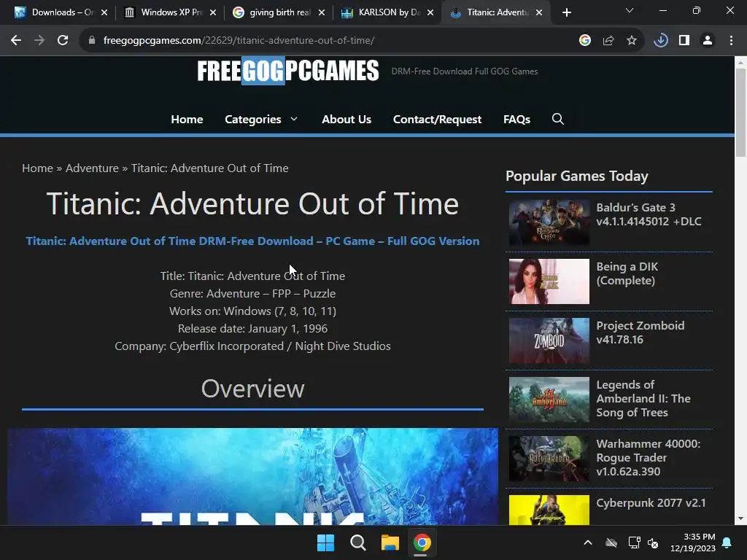This screenshot has width=747, height=560.
Task: Close the giving birth real tab
Action: 322,12
